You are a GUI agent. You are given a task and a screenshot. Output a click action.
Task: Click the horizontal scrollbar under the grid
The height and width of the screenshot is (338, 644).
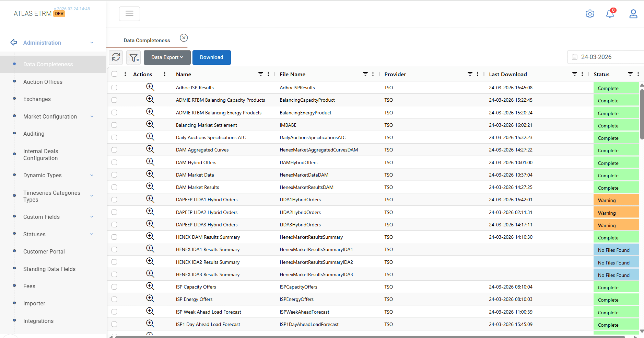370,337
